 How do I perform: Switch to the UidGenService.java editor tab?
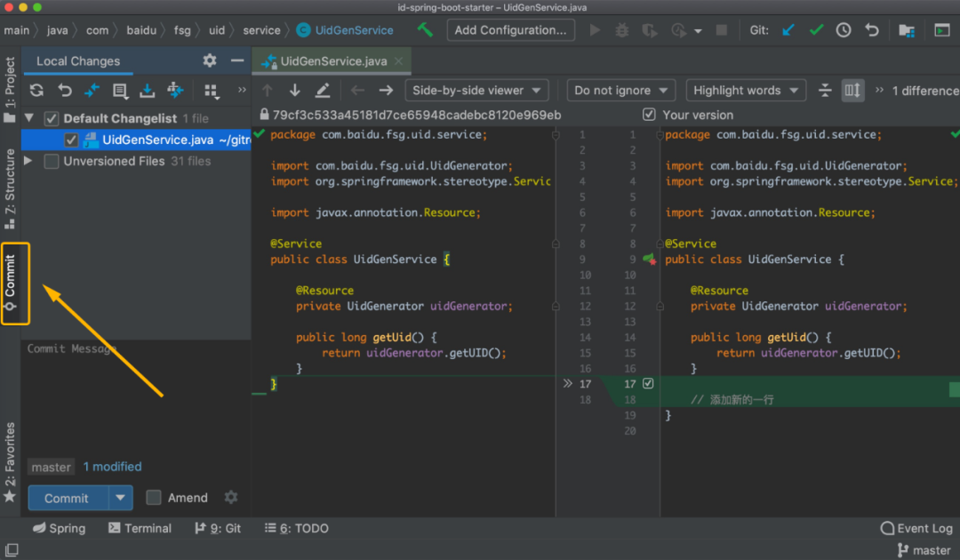[332, 62]
